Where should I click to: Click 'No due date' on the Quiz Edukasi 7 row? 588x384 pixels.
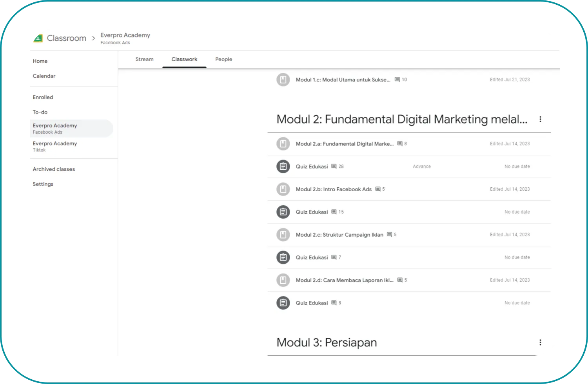point(517,257)
